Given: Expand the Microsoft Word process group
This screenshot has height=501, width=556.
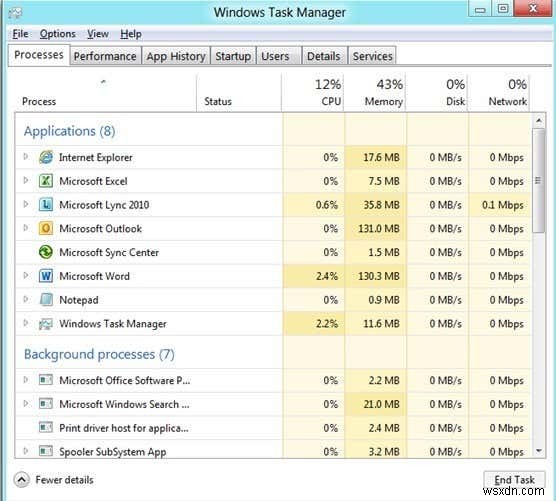Looking at the screenshot, I should point(26,275).
